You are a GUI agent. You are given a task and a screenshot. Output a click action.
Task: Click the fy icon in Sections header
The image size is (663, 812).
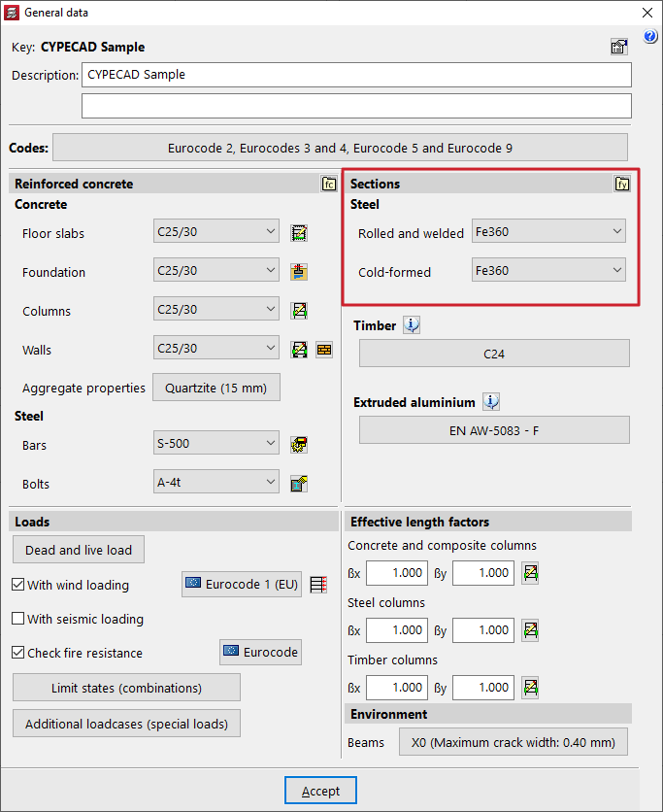click(622, 184)
